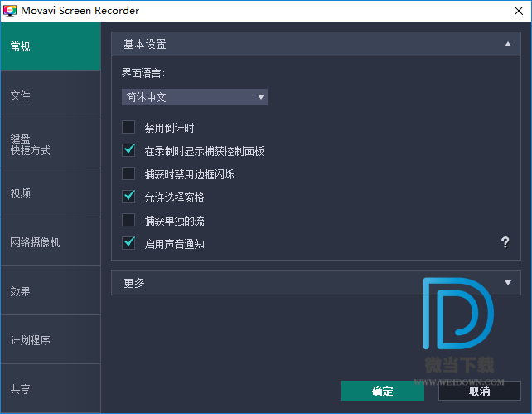Open the 简体中文 language dropdown
The width and height of the screenshot is (532, 414).
[x=195, y=97]
